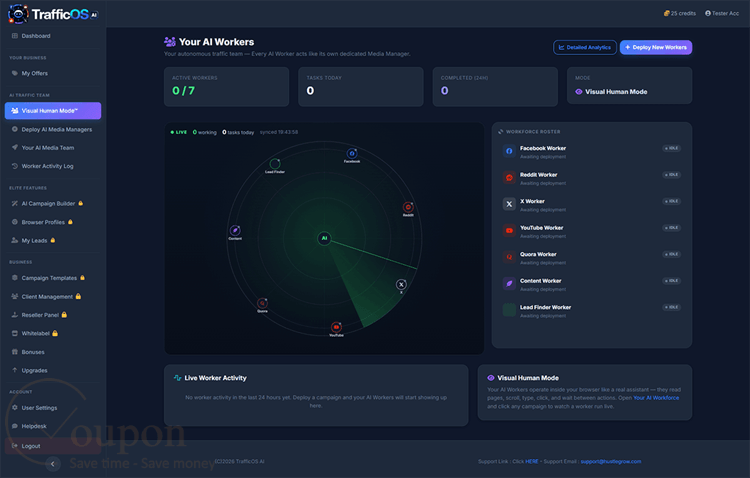The image size is (750, 478).
Task: Click Reddit Worker name in roster
Action: click(x=539, y=175)
